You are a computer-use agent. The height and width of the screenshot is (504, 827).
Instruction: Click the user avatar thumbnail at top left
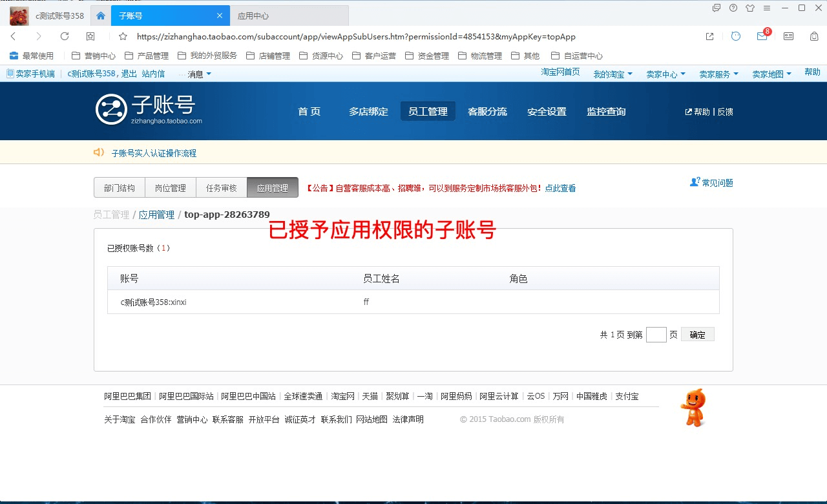19,16
